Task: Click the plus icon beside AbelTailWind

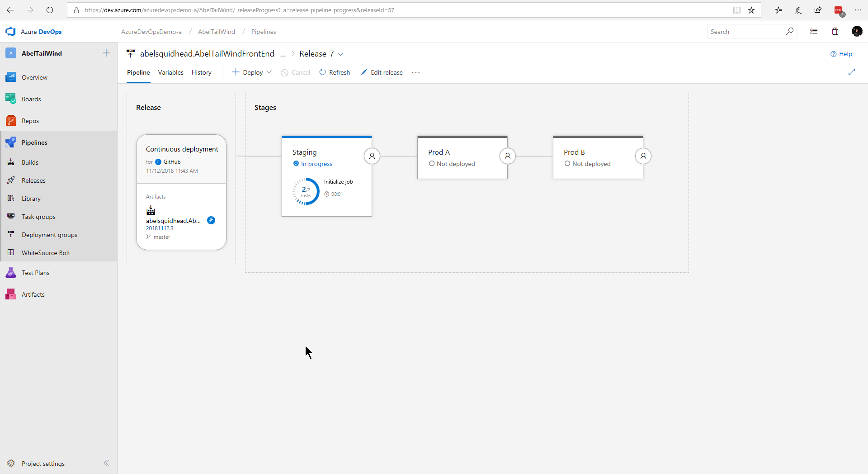Action: click(x=106, y=53)
